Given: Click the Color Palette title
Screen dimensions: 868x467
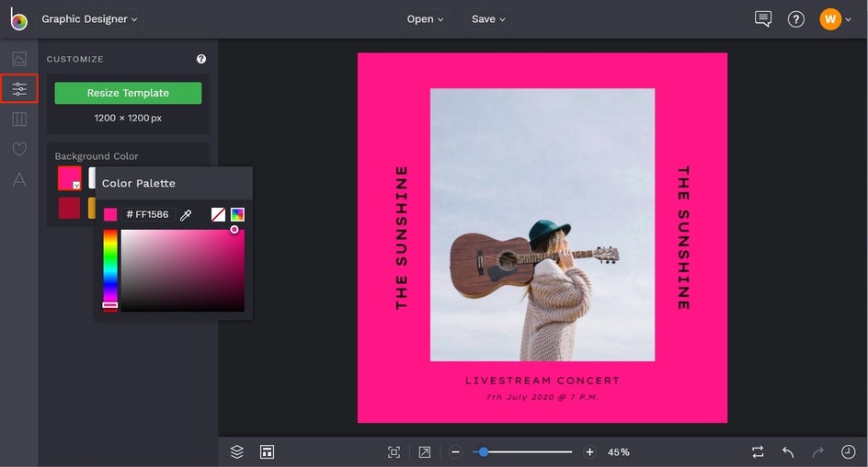Looking at the screenshot, I should pos(139,183).
